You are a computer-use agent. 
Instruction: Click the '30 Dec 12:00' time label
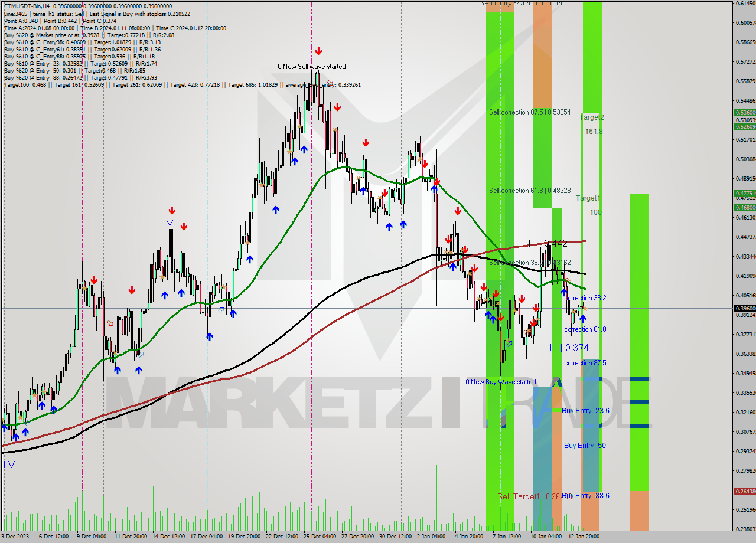pos(395,536)
